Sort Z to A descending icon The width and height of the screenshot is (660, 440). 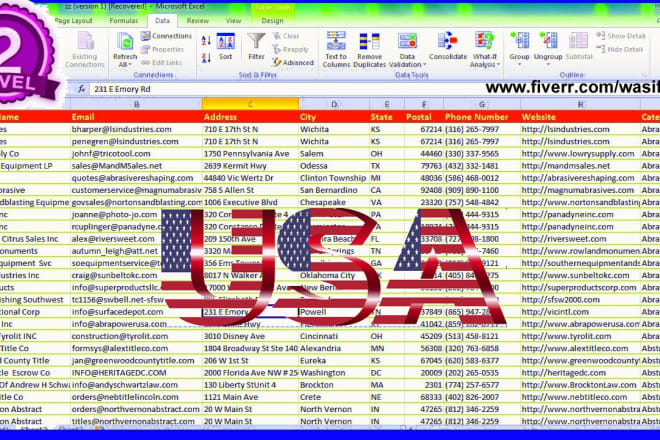pyautogui.click(x=206, y=58)
